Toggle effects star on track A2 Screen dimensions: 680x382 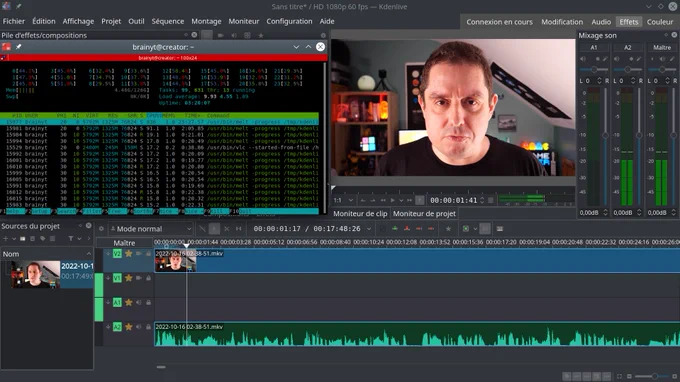click(x=129, y=326)
